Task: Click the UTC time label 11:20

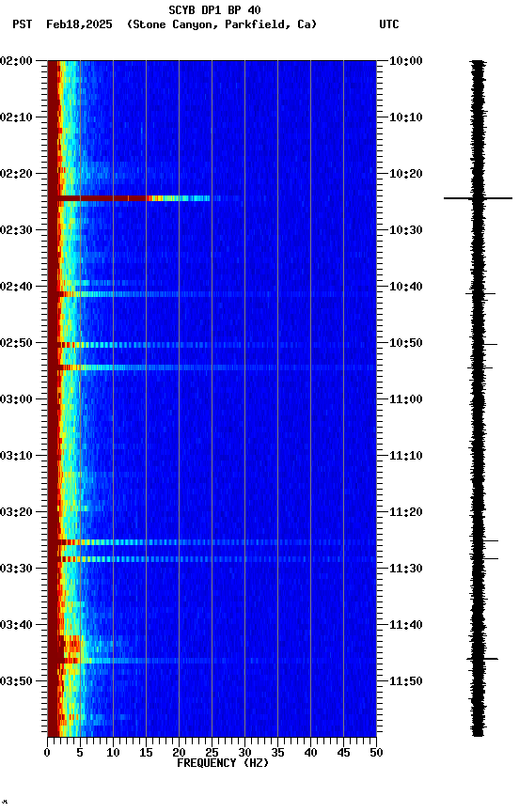Action: (406, 512)
